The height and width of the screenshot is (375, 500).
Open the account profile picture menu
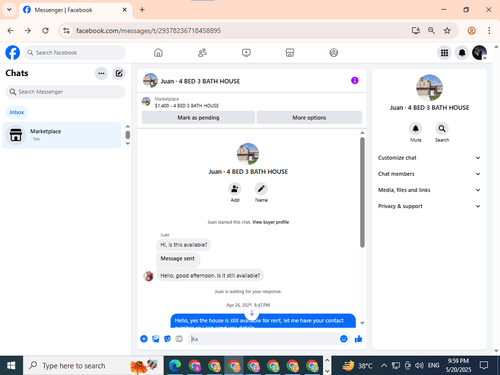pyautogui.click(x=479, y=53)
